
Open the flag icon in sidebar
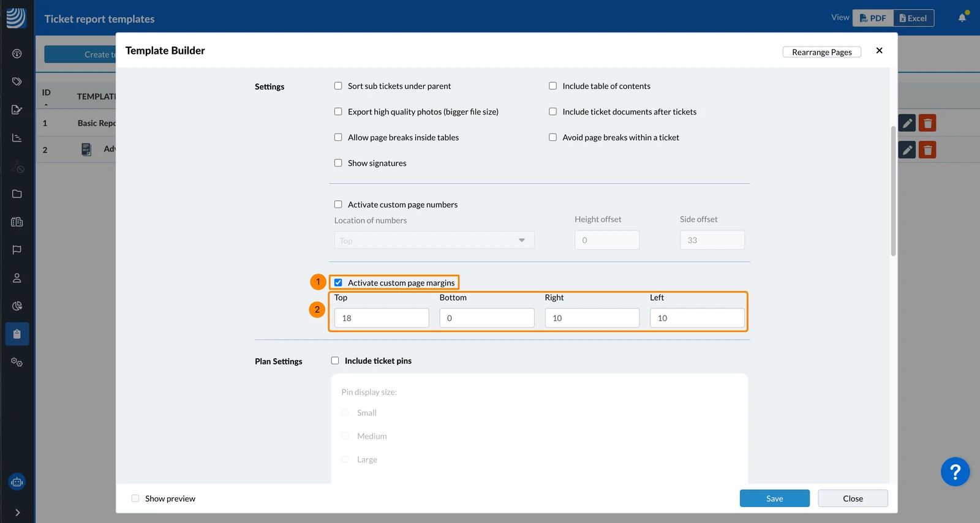(17, 250)
